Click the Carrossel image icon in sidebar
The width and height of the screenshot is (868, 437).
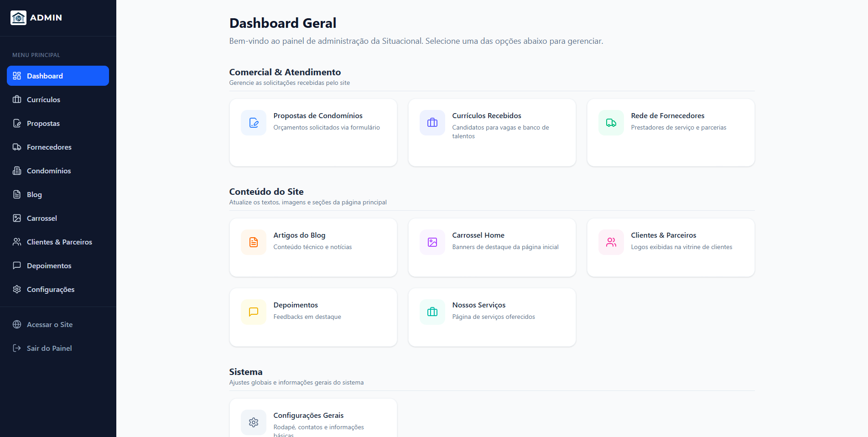pyautogui.click(x=17, y=218)
